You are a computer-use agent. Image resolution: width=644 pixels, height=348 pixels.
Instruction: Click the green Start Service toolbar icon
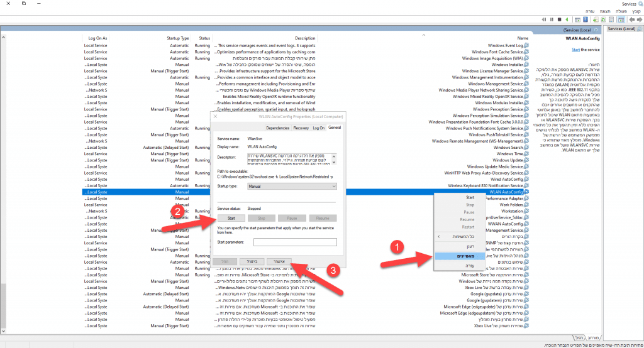pyautogui.click(x=567, y=19)
